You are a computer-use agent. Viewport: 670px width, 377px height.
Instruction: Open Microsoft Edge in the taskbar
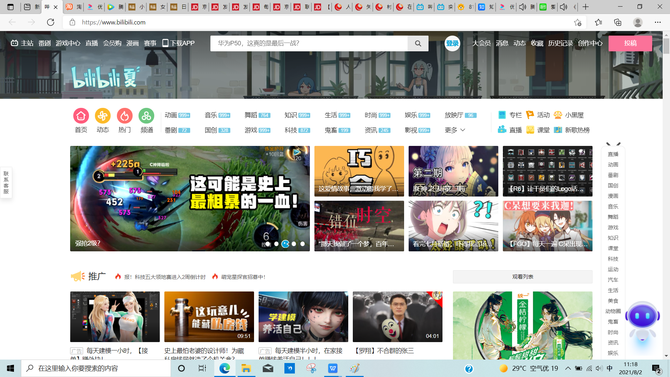(224, 368)
